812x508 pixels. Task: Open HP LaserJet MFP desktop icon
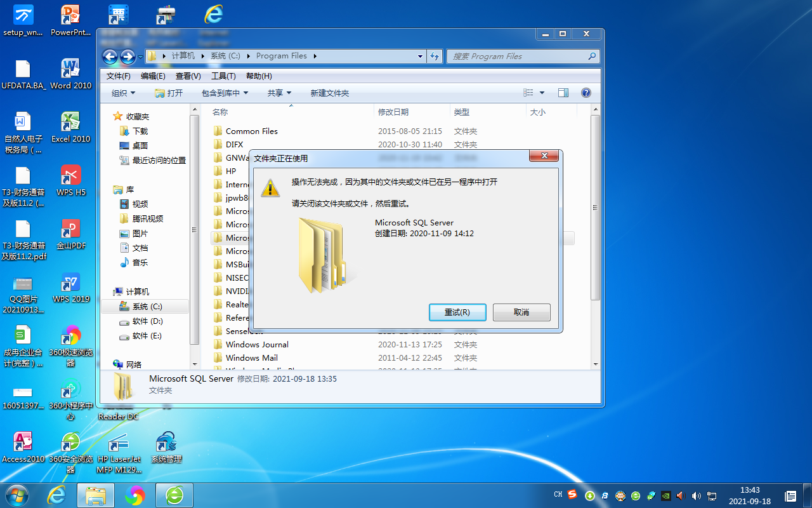[x=119, y=452]
